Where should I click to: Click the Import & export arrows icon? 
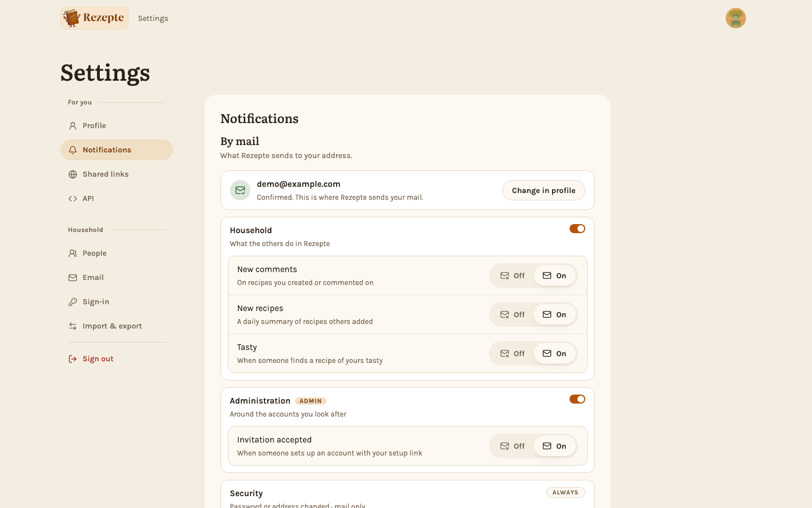pos(73,326)
